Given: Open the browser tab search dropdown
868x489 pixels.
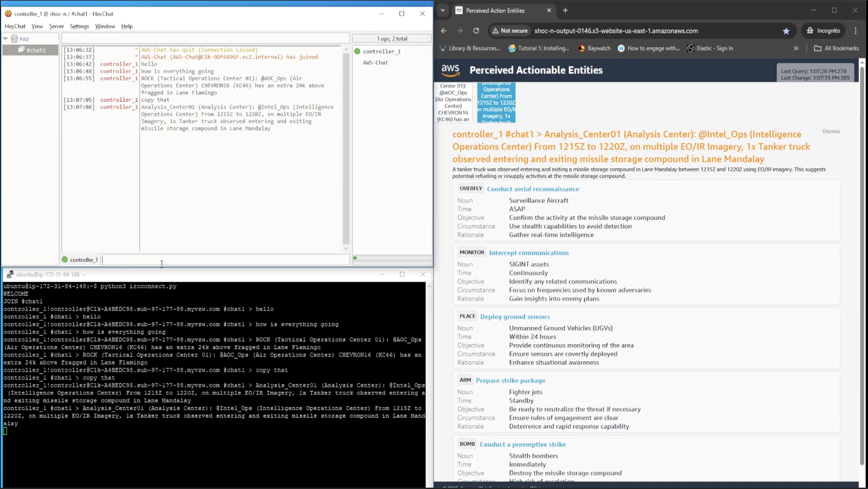Looking at the screenshot, I should tap(443, 10).
